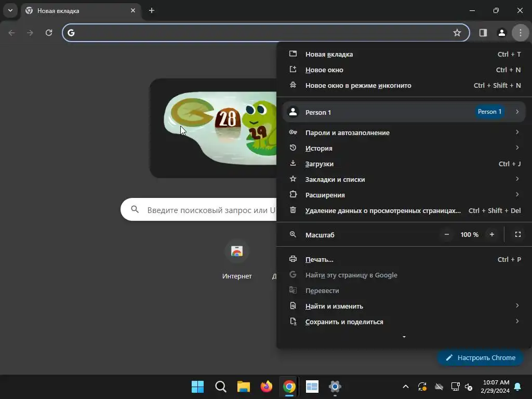
Task: Open the side panel icon
Action: click(x=483, y=33)
